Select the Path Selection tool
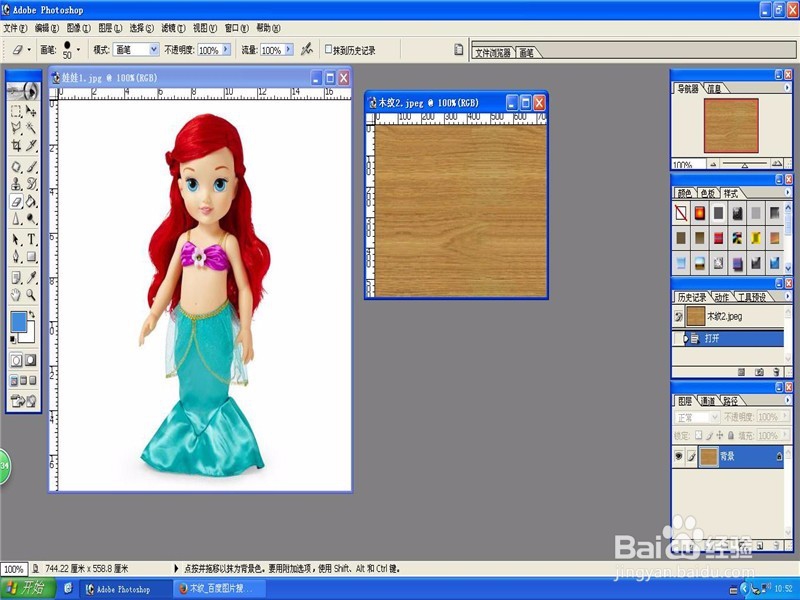Image resolution: width=800 pixels, height=600 pixels. click(16, 239)
